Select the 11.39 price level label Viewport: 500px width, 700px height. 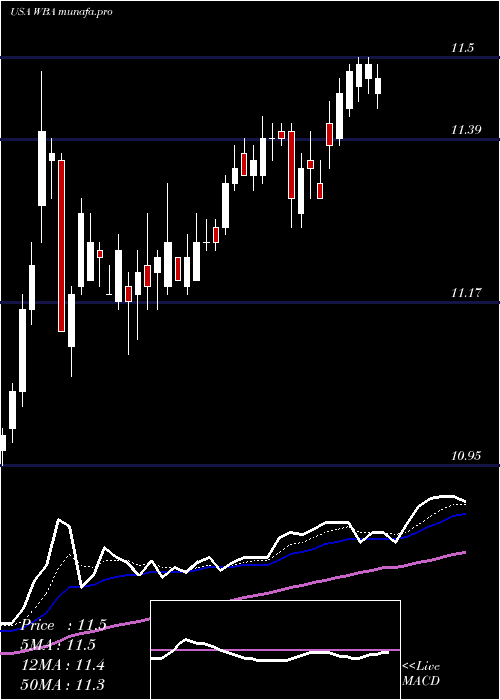tap(466, 130)
